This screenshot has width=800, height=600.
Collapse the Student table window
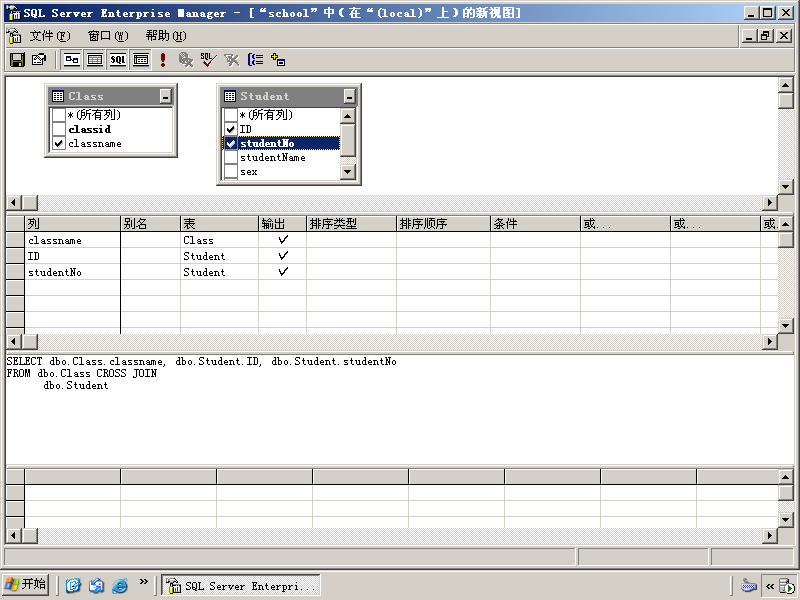(349, 96)
